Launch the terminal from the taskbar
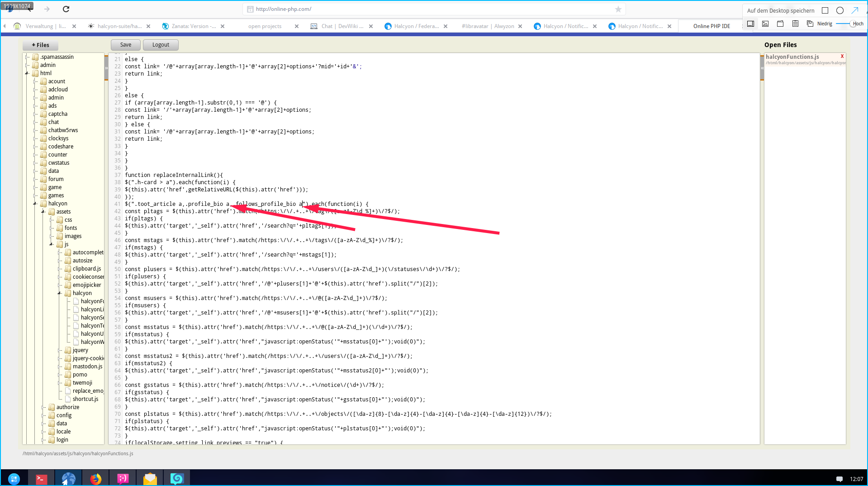868x486 pixels. point(41,479)
